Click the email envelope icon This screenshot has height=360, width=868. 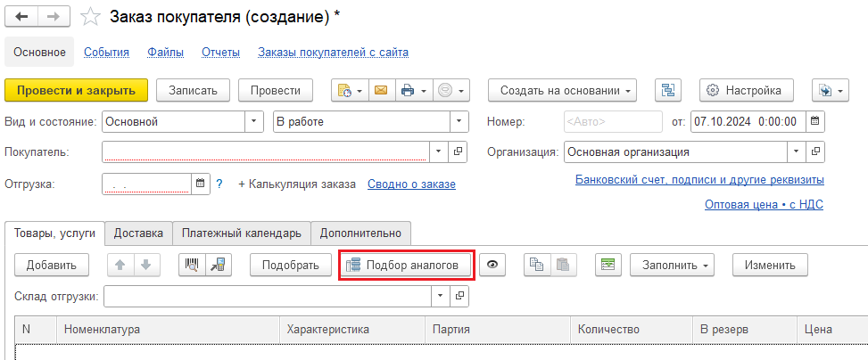(x=381, y=90)
